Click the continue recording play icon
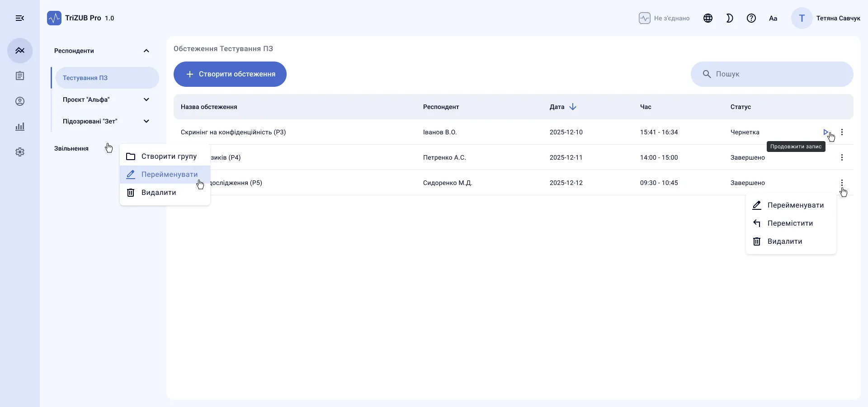The image size is (868, 407). pyautogui.click(x=826, y=132)
